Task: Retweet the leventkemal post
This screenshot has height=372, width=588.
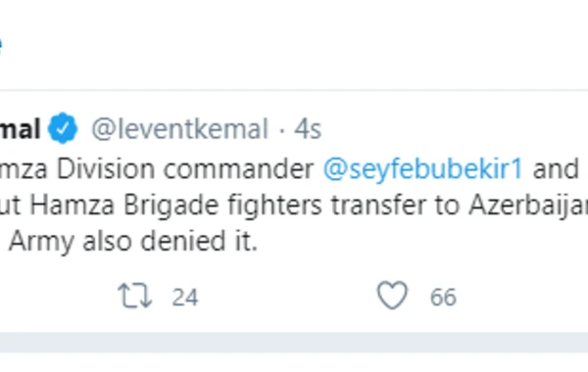Action: tap(134, 296)
